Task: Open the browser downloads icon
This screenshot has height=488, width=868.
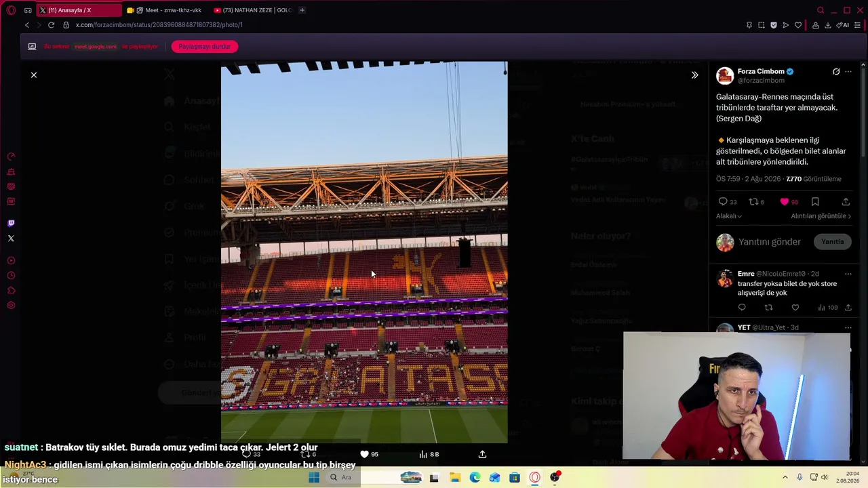Action: pos(828,25)
